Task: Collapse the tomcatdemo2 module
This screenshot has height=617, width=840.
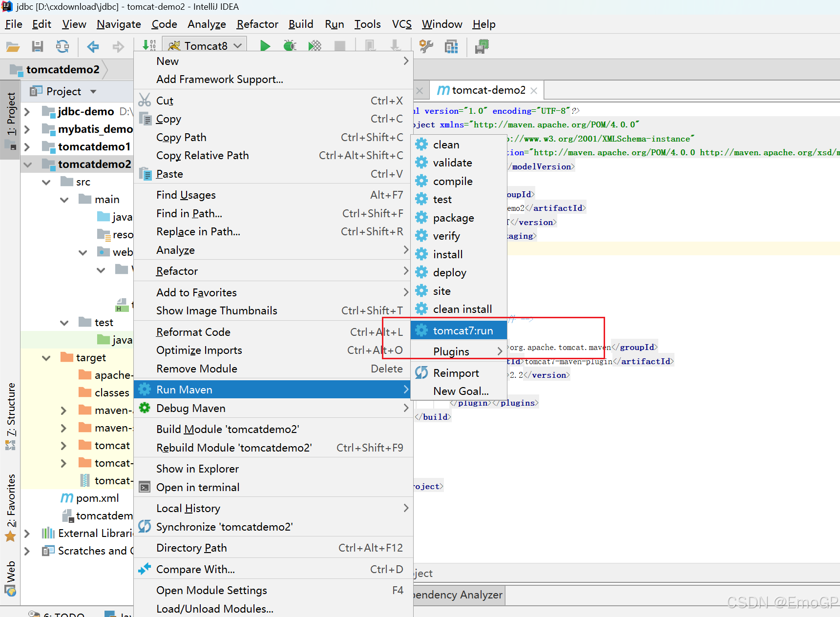Action: 28,165
